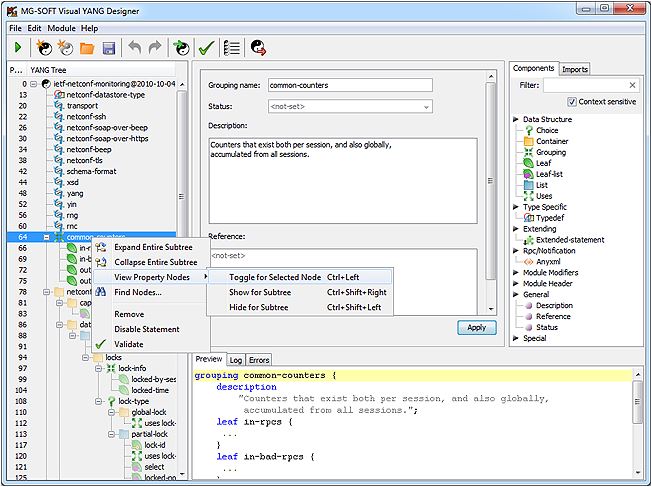Choose Find Nodes... from context menu

pyautogui.click(x=150, y=293)
